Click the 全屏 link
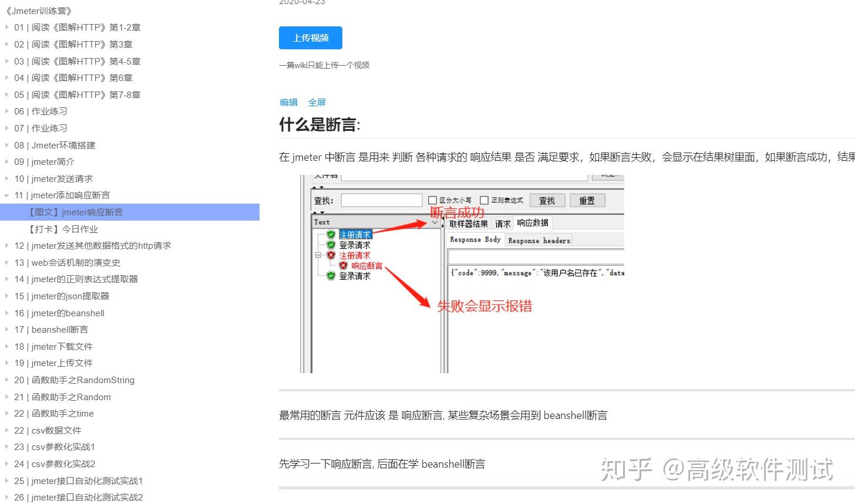This screenshot has width=855, height=504. click(x=317, y=102)
